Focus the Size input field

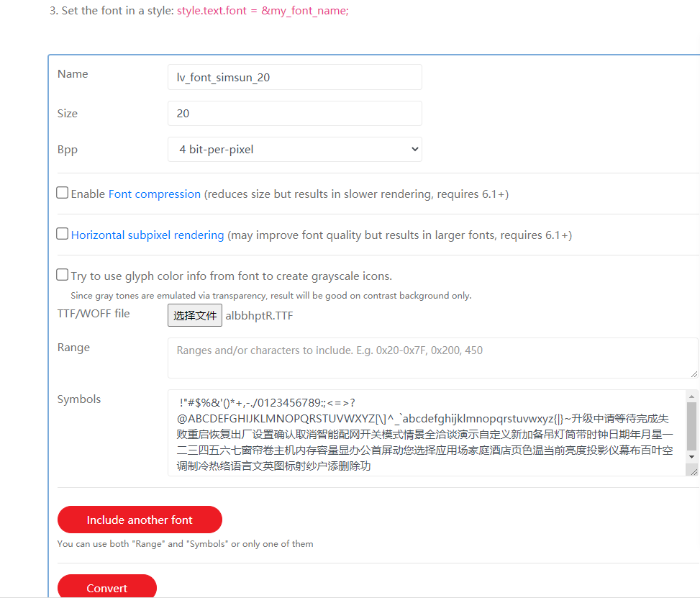pos(294,114)
